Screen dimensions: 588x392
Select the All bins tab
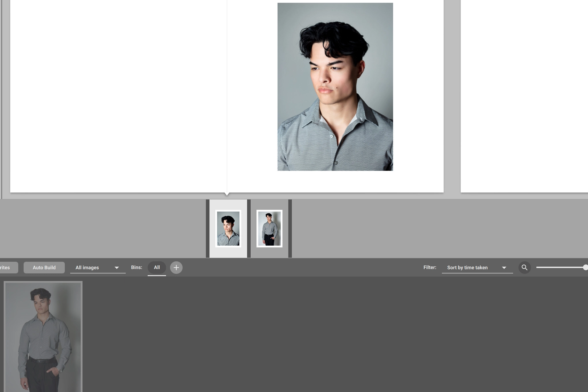point(157,267)
